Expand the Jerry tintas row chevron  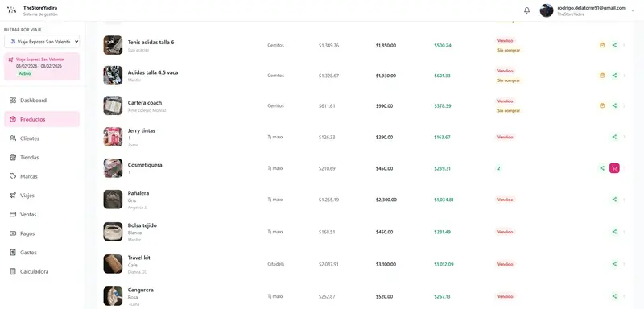625,137
